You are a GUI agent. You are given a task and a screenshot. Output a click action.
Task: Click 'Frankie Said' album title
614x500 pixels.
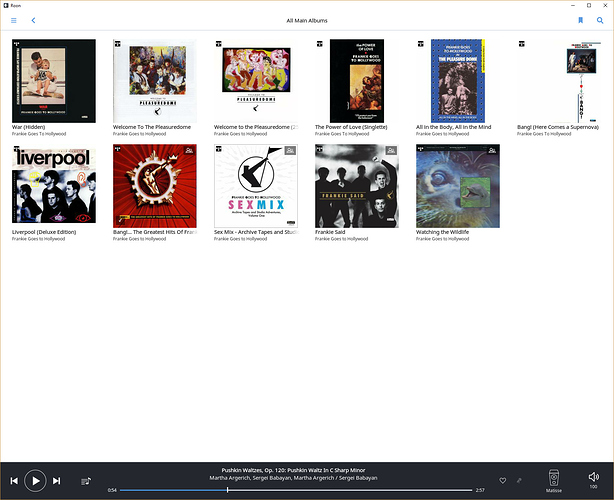[330, 232]
